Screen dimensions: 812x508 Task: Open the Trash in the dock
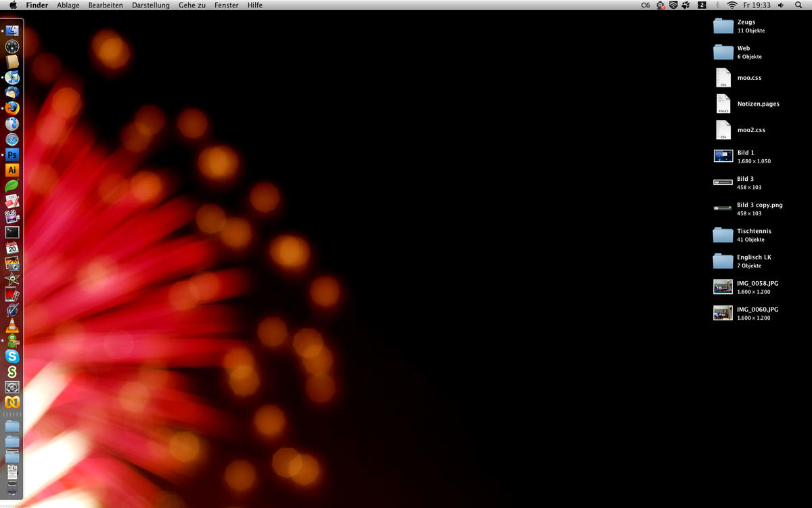point(12,488)
